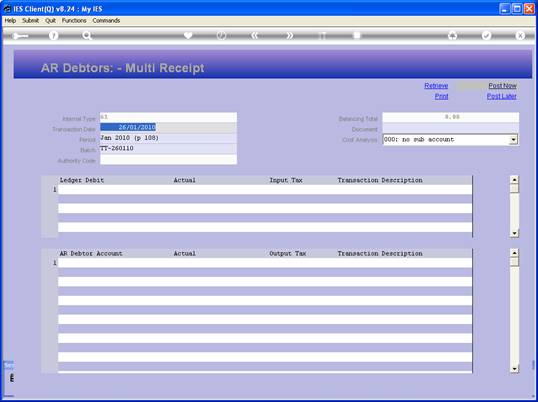The image size is (538, 402).
Task: Select first row of AR Debtor Account
Action: tap(265, 263)
